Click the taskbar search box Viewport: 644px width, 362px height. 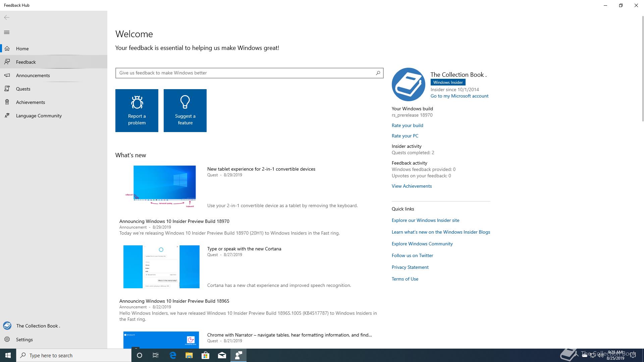[74, 355]
